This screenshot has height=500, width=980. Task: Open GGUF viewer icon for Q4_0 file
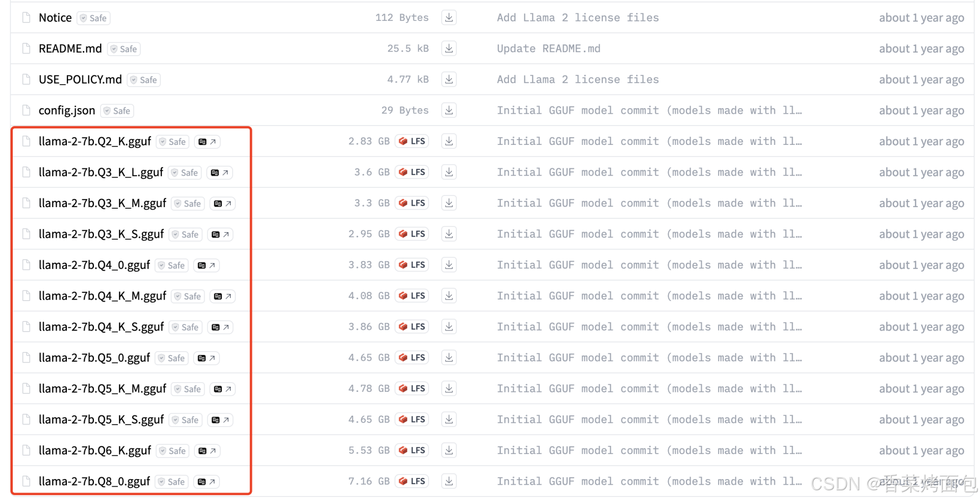[x=206, y=265]
